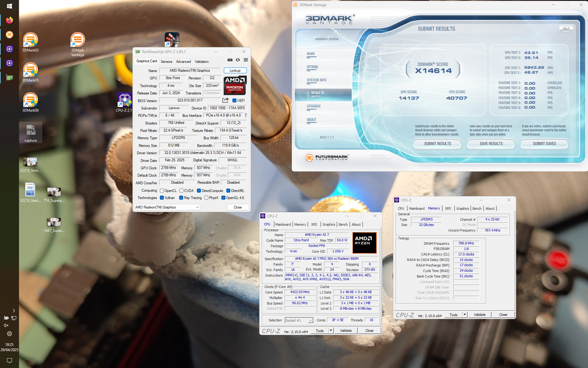
Task: Click the Bus Interface question mark icon
Action: (x=246, y=115)
